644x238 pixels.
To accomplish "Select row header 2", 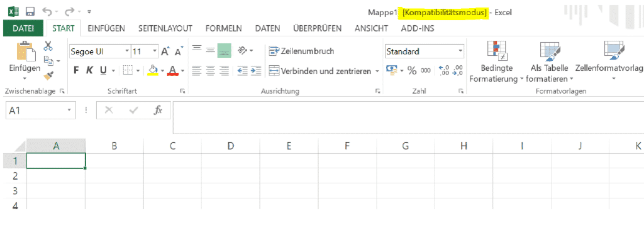I will [x=15, y=176].
